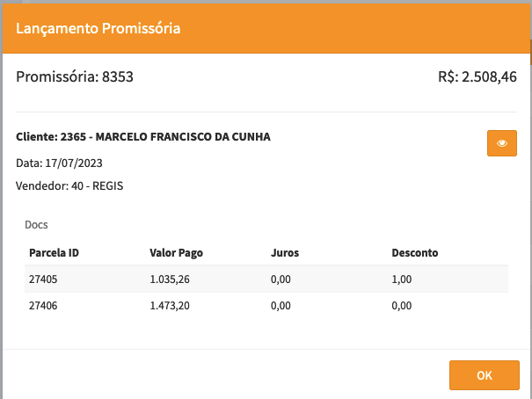The height and width of the screenshot is (399, 532).
Task: Click the Valor Pago cell 1.035,26
Action: 170,279
